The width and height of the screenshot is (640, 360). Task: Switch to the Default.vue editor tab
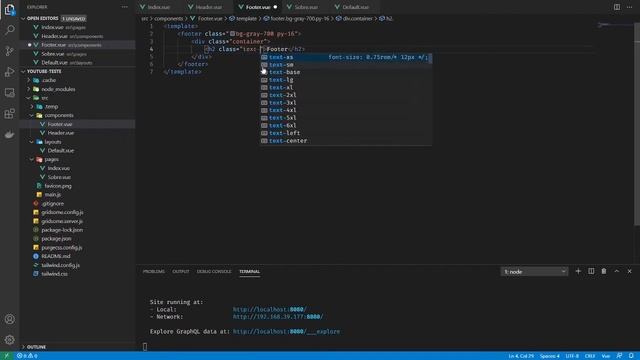355,7
